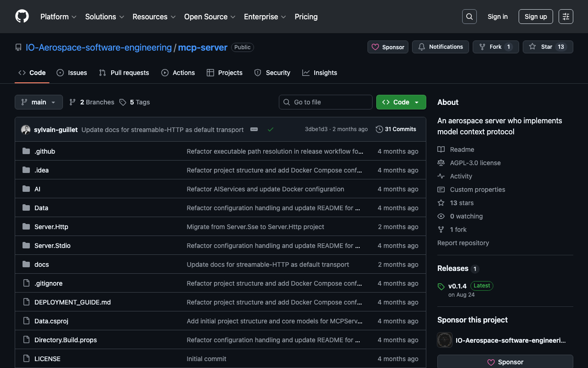
Task: Open the search magnifier icon
Action: pos(469,17)
